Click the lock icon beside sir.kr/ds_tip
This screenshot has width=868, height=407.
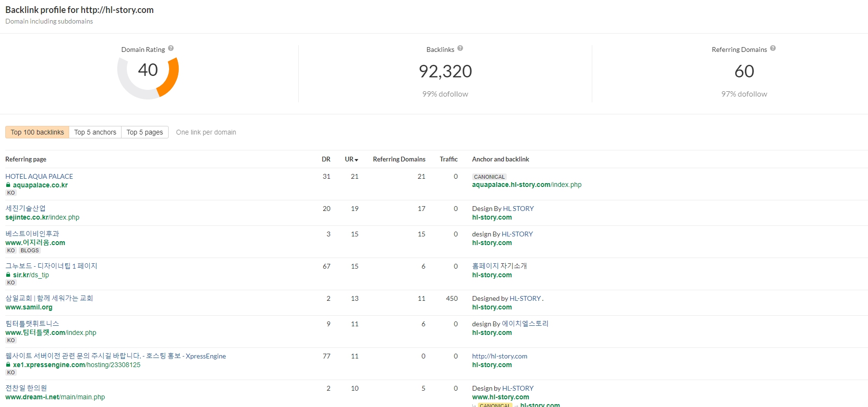pyautogui.click(x=8, y=275)
